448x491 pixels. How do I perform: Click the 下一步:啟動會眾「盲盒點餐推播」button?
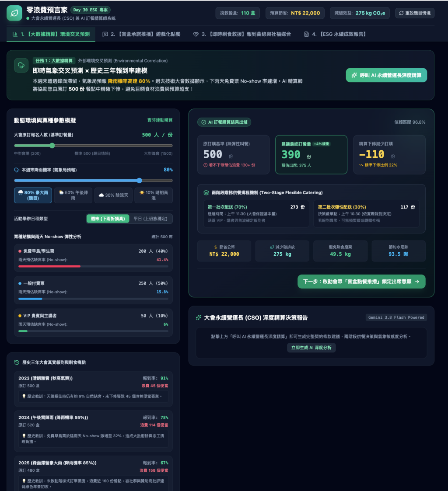pos(361,282)
